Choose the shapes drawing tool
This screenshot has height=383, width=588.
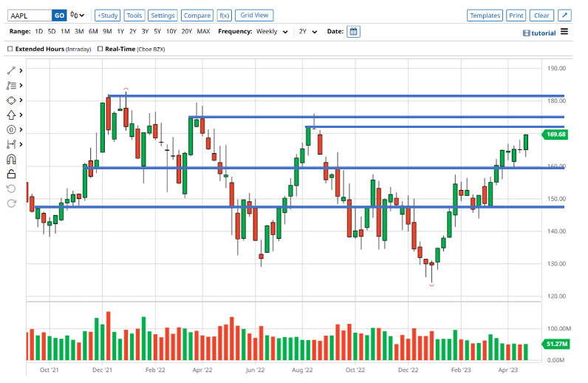[x=11, y=101]
